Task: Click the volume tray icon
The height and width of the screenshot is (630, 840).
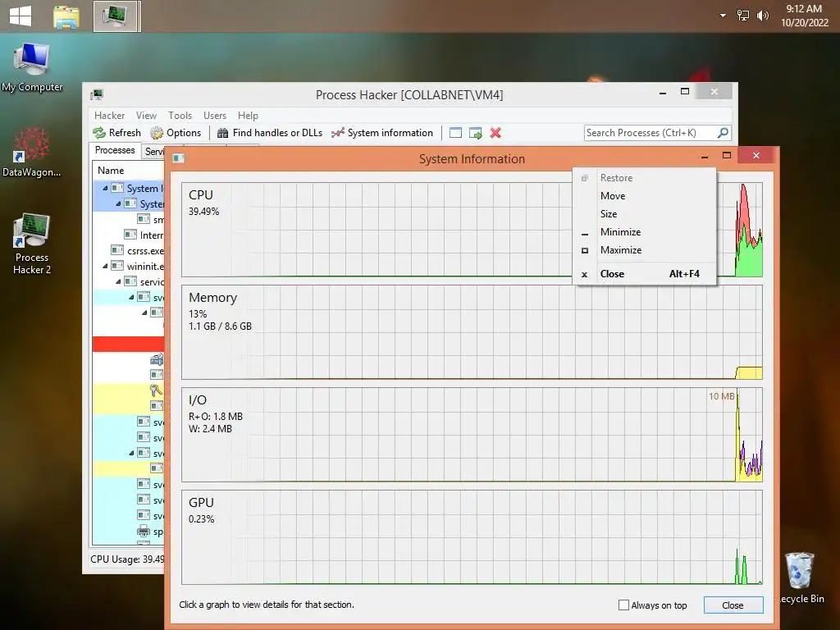Action: [x=762, y=16]
